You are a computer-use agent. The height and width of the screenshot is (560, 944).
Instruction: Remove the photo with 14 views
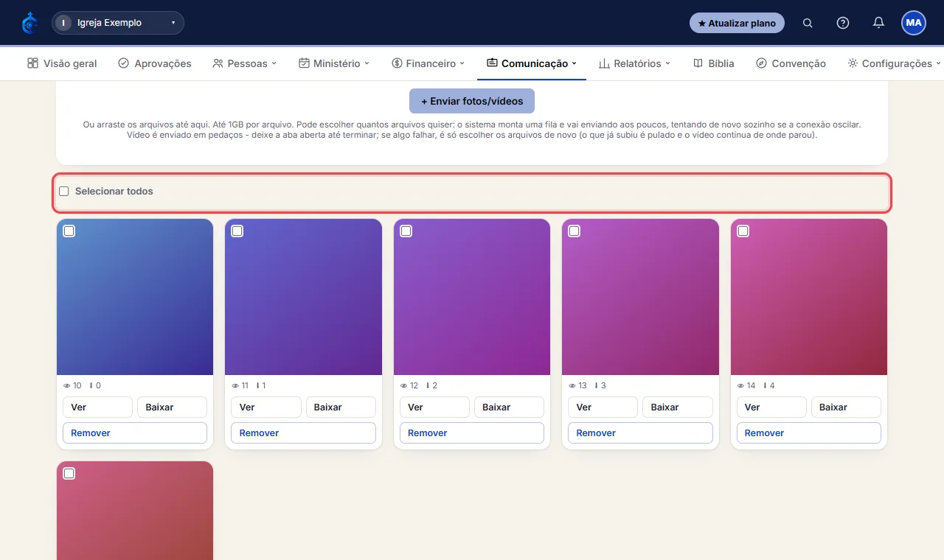[809, 433]
